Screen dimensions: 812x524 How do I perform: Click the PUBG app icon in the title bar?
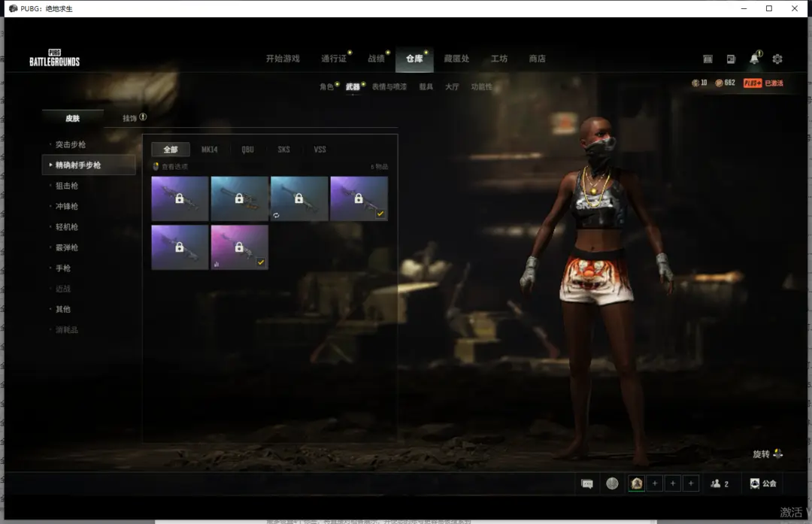tap(14, 8)
